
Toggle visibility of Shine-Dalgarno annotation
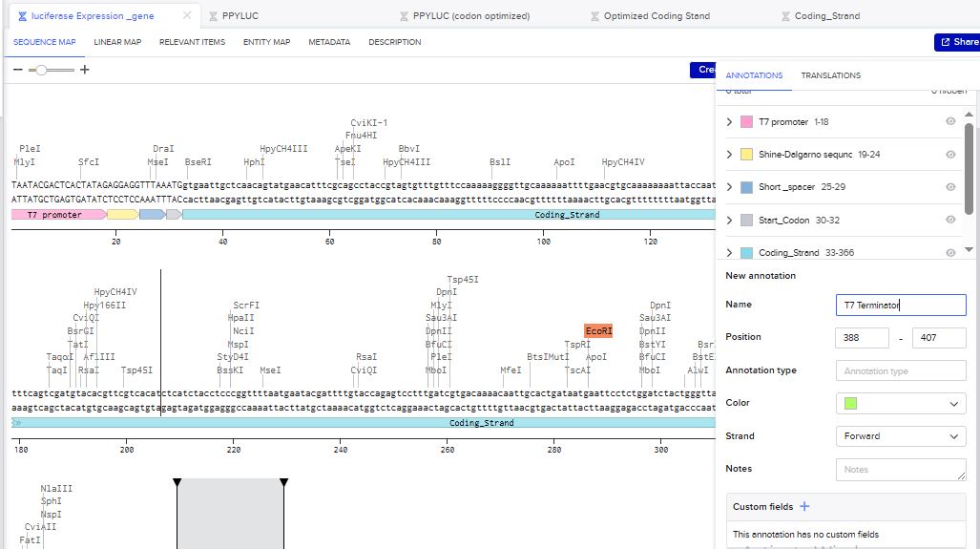click(950, 155)
